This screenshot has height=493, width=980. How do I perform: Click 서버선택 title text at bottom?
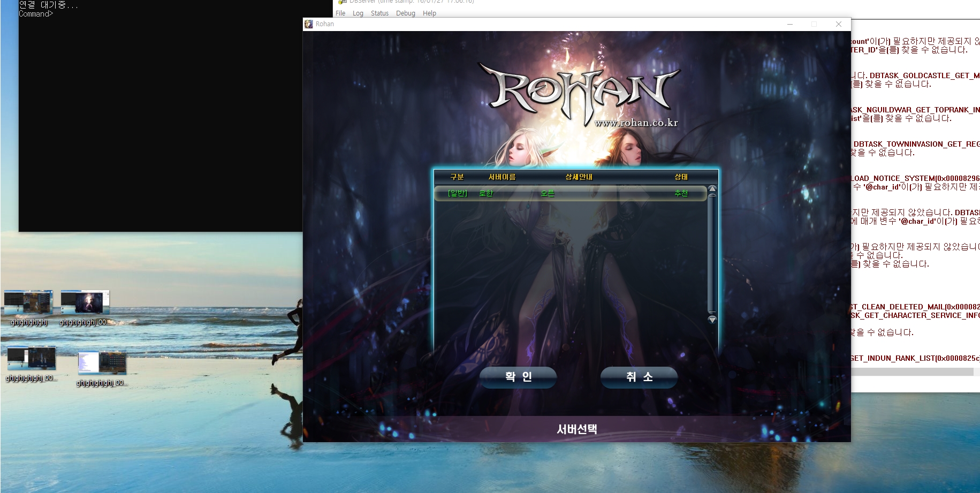point(577,429)
